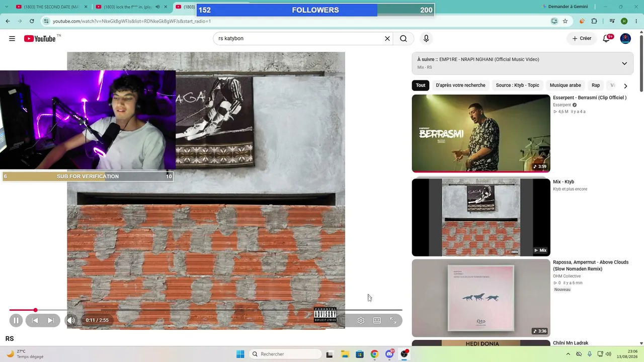The height and width of the screenshot is (362, 644).
Task: Click the browser address bar URL
Action: pos(132,21)
